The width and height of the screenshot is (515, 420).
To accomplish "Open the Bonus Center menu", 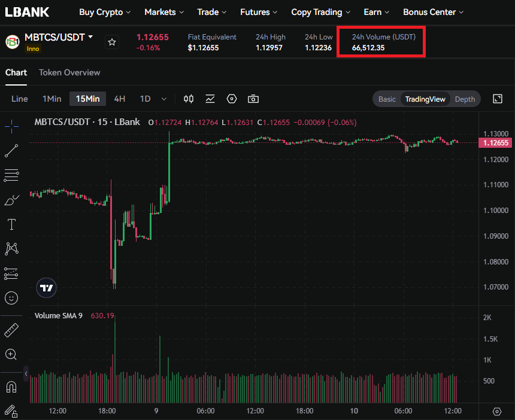I will (x=433, y=12).
